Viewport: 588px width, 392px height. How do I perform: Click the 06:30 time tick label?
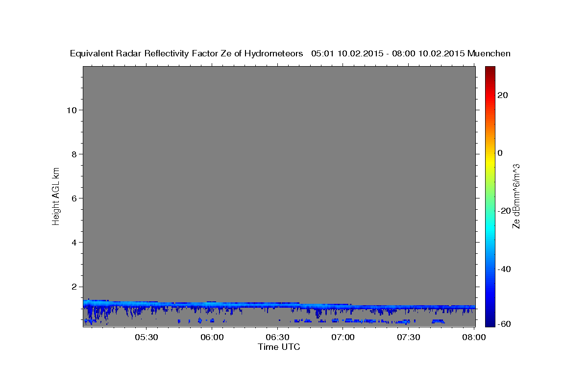point(277,337)
